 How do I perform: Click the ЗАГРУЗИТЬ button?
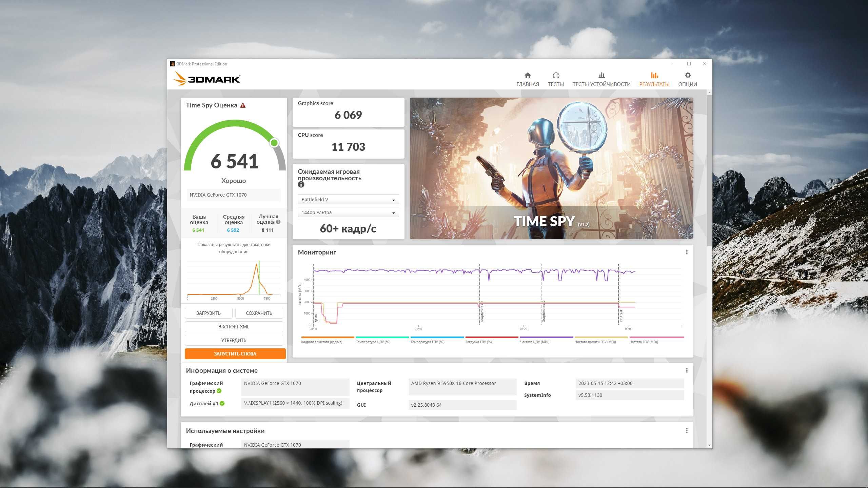click(x=209, y=313)
